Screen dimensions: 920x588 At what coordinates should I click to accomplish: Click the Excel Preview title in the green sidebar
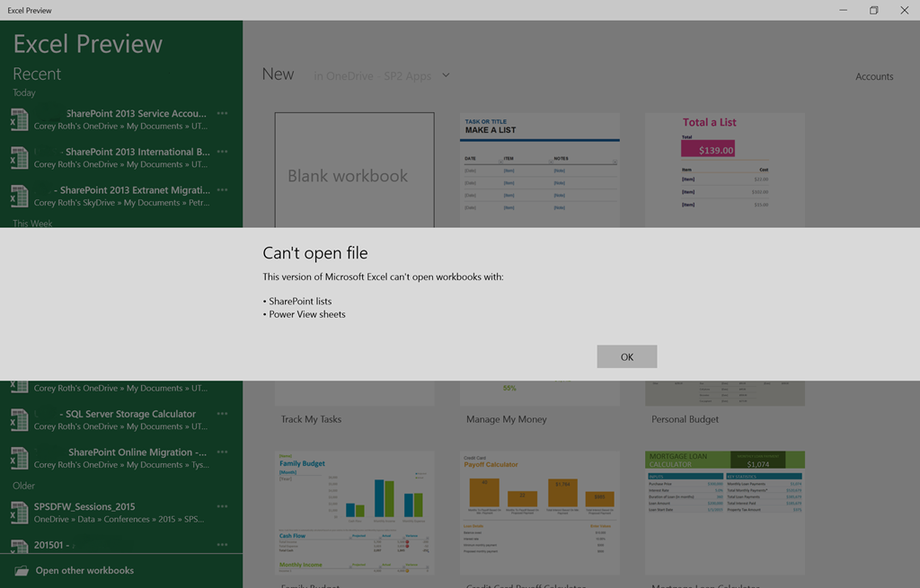click(x=87, y=44)
